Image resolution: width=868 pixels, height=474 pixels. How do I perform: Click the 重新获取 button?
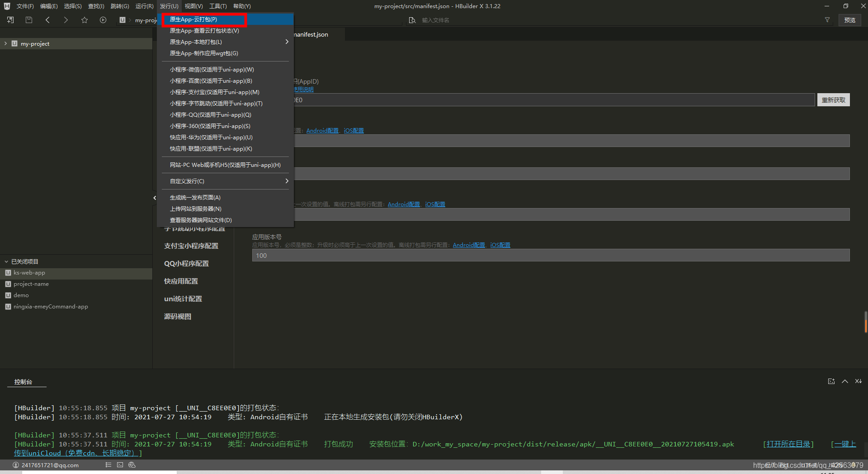833,100
